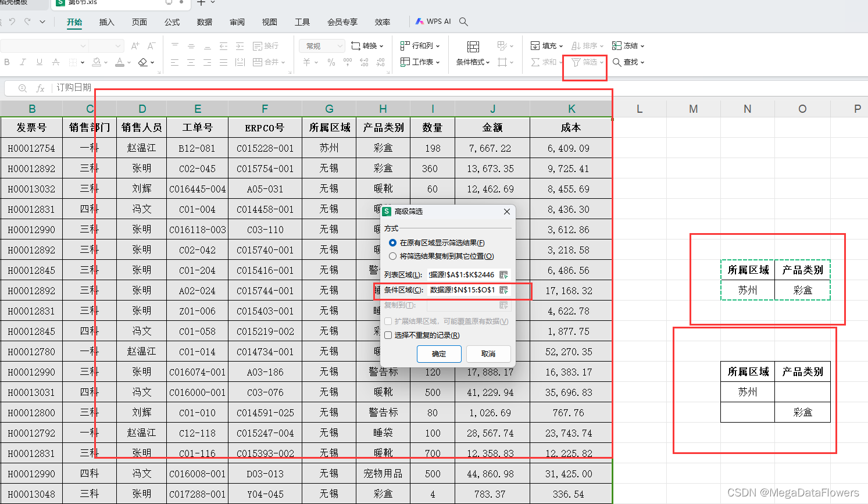868x504 pixels.
Task: Open the 视图 ribbon tab
Action: tap(270, 22)
